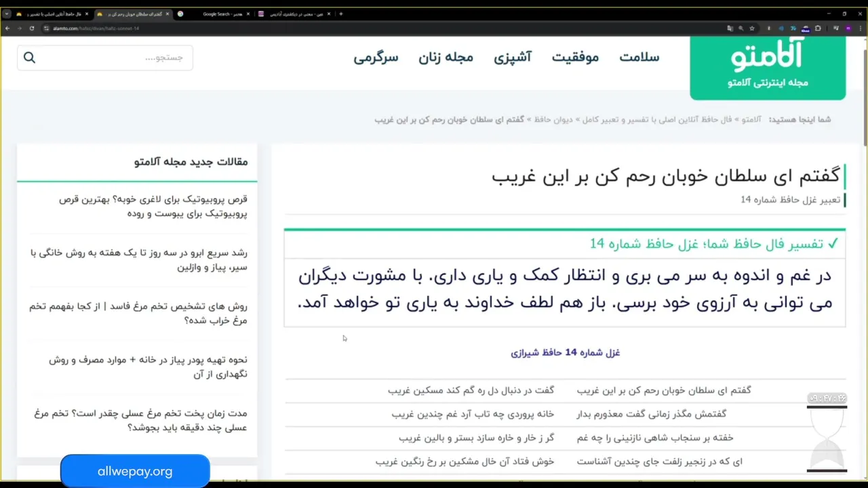
Task: Open article قرص پروبیوتیک برای لاغری خوبه
Action: tap(153, 206)
